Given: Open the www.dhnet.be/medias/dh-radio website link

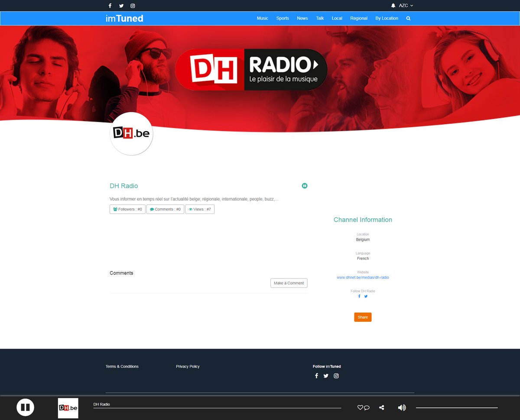Looking at the screenshot, I should pyautogui.click(x=363, y=278).
